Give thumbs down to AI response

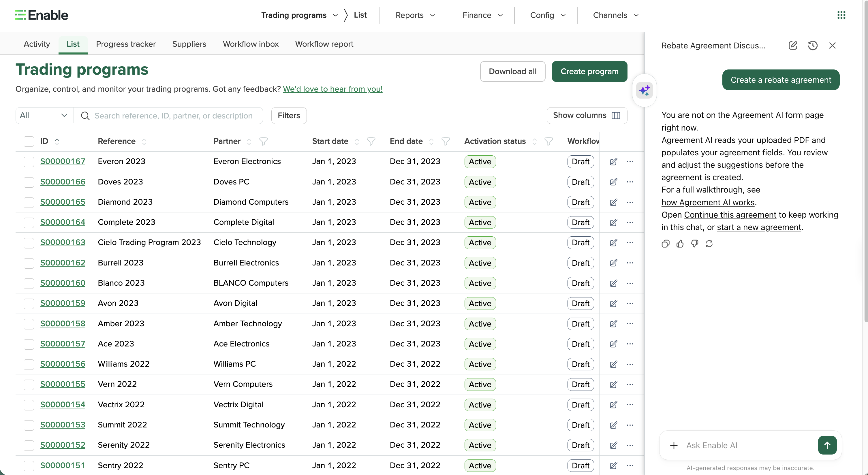[694, 244]
